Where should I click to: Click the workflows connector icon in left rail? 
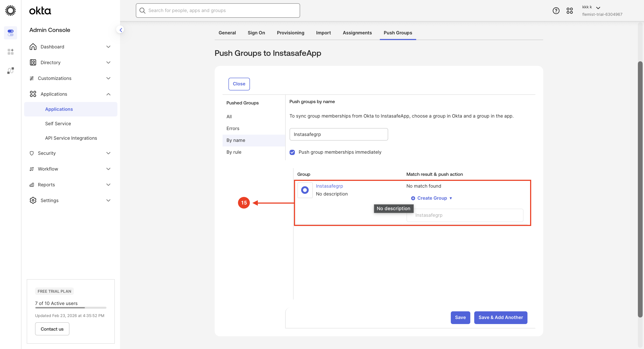(11, 71)
